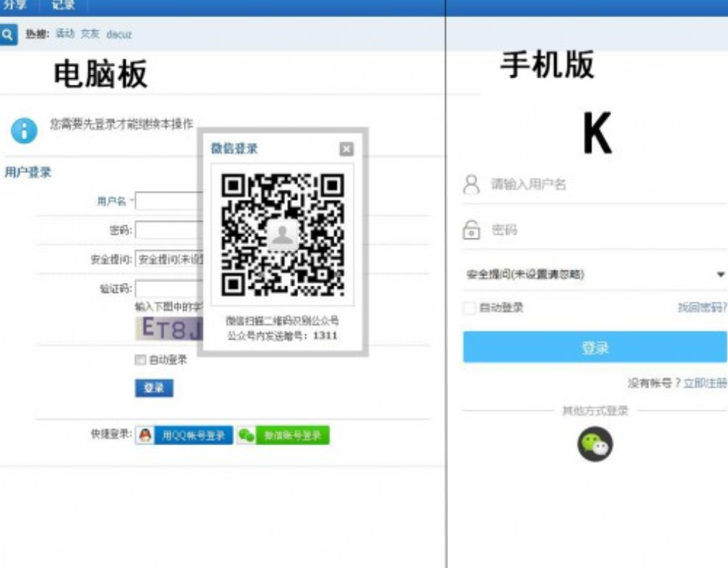Click the QQ penguin icon
Viewport: 728px width, 568px height.
click(x=145, y=435)
